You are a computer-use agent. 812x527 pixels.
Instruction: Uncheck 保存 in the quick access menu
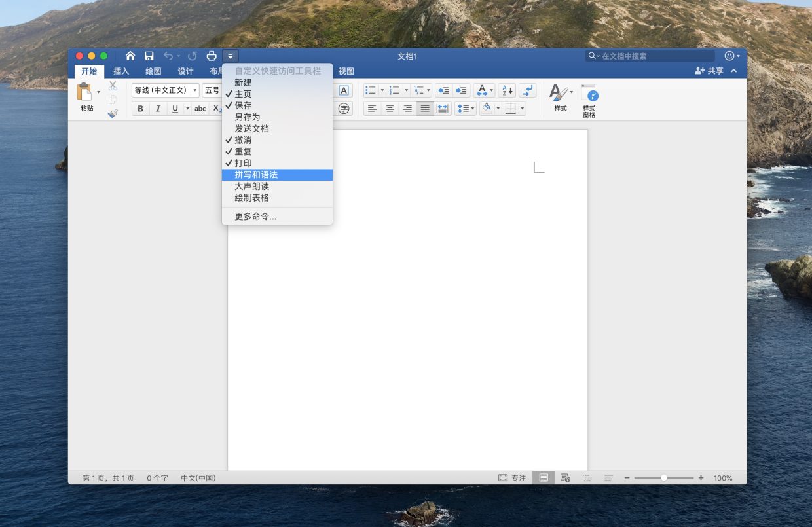coord(278,105)
